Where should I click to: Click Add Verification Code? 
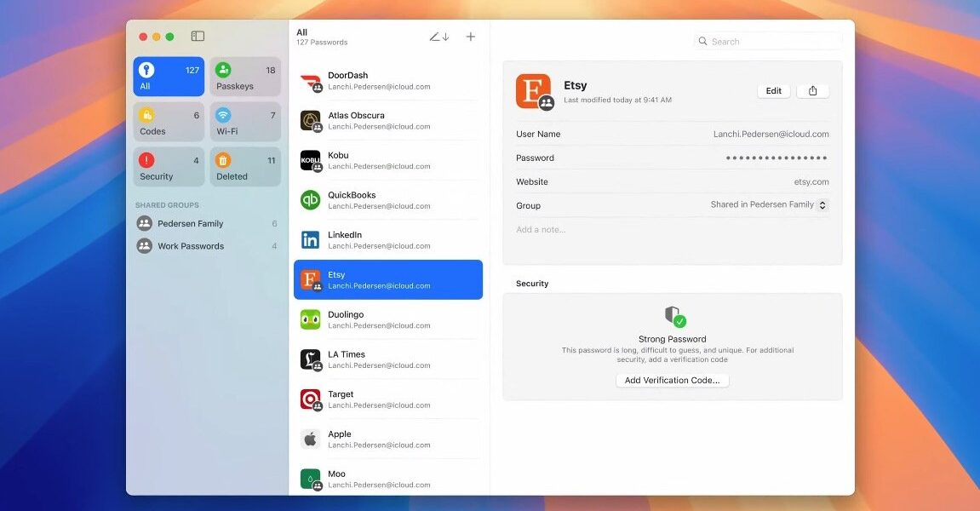point(672,380)
